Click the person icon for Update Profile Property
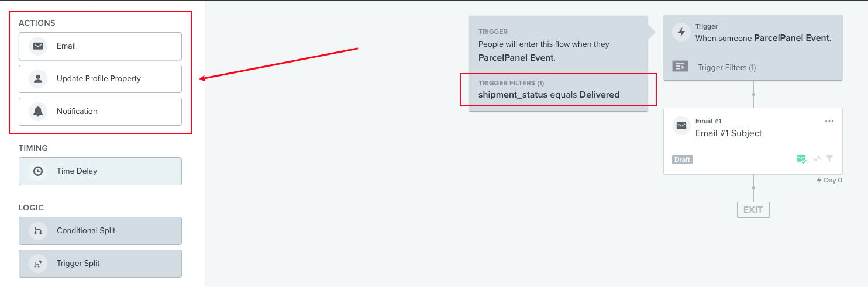 [38, 79]
